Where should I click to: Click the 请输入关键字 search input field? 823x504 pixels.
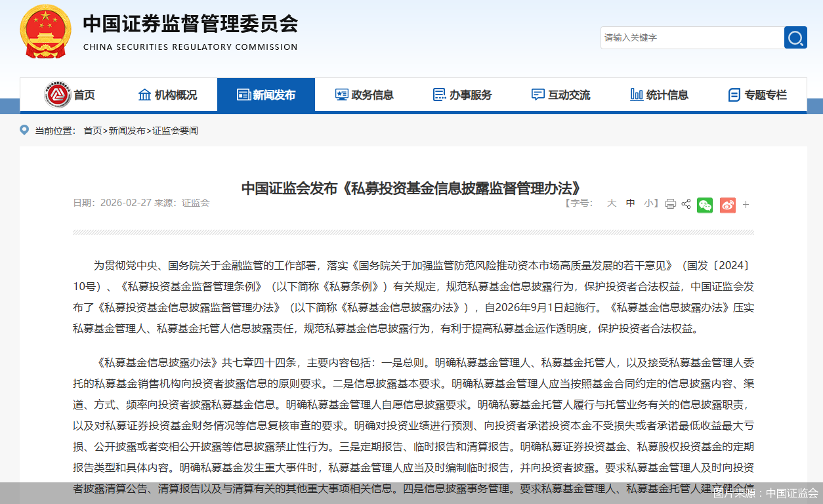click(x=689, y=37)
